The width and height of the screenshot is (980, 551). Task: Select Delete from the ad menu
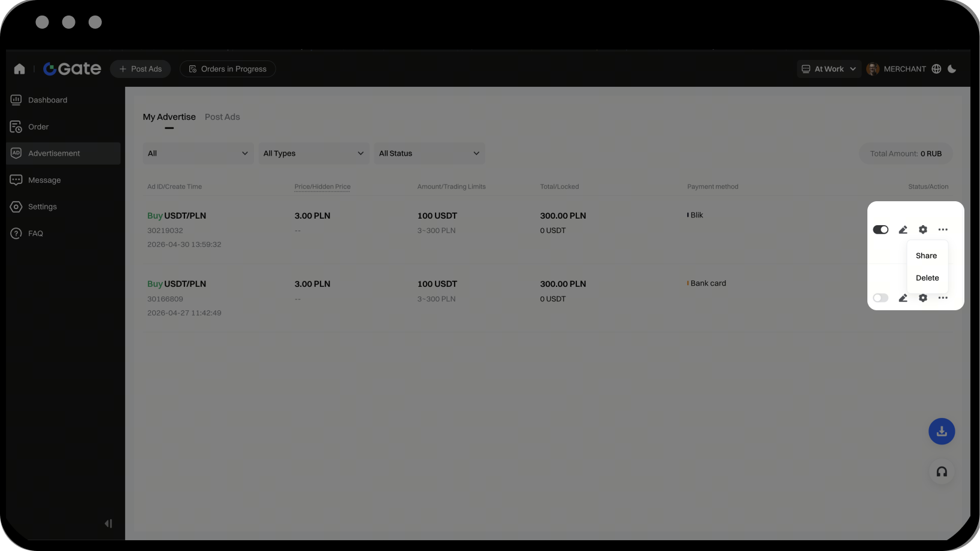click(927, 278)
